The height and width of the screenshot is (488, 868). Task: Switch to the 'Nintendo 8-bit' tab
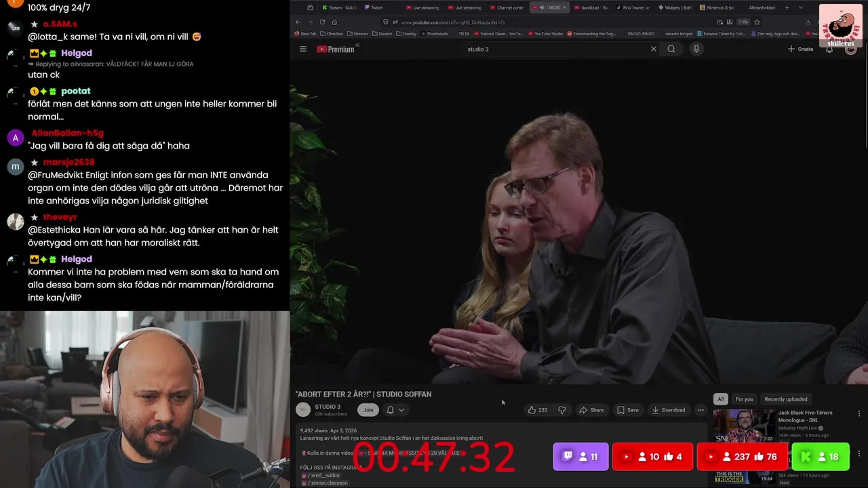[x=717, y=7]
